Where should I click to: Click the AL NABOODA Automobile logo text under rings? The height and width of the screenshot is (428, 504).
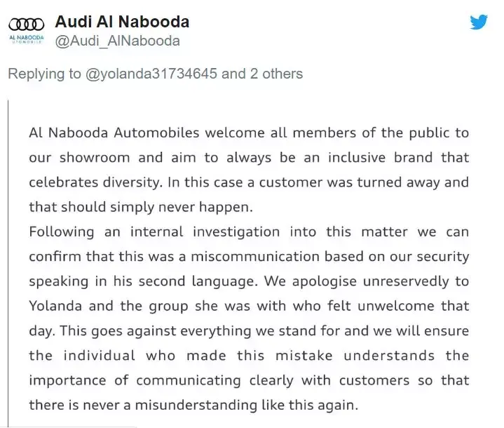(27, 39)
